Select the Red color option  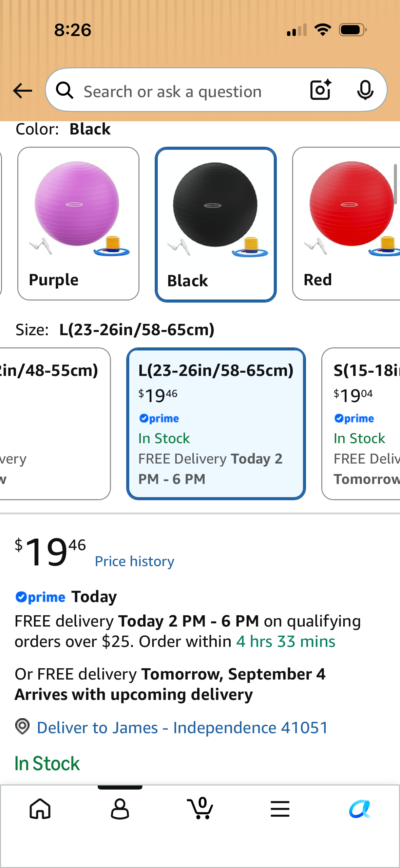click(346, 223)
